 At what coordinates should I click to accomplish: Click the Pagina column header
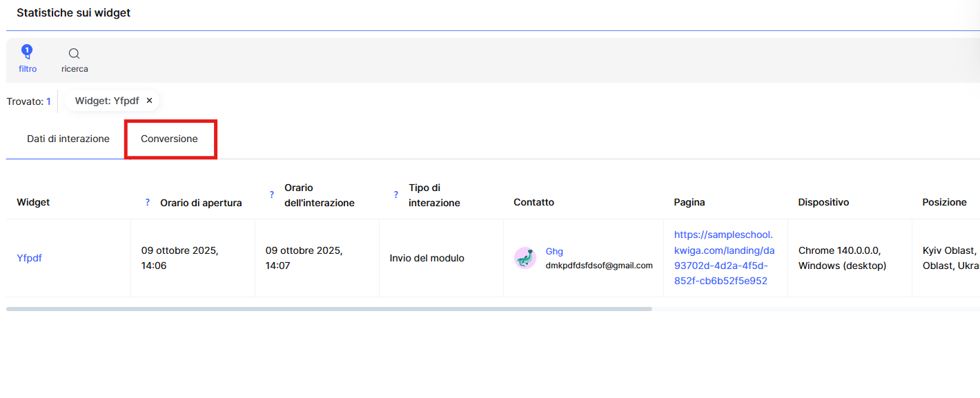pos(689,202)
